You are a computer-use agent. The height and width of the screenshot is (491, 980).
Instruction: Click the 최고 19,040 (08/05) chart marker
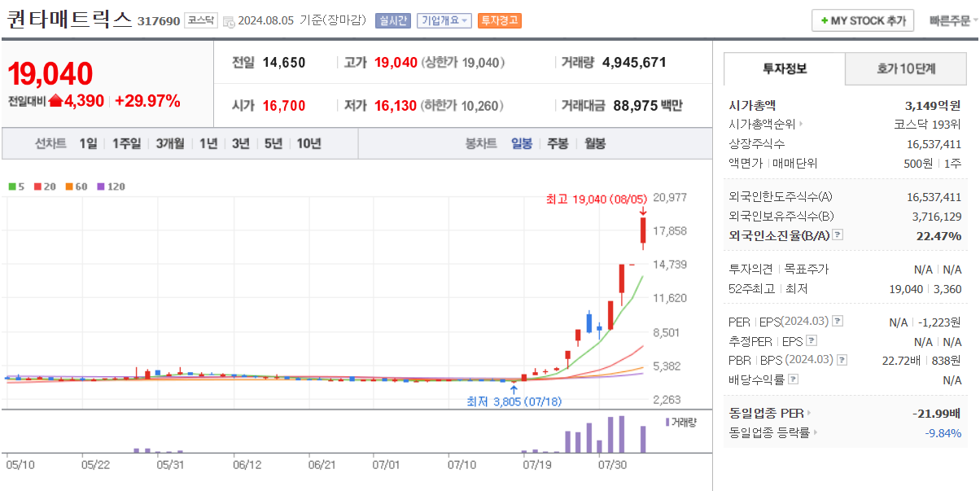(x=597, y=199)
